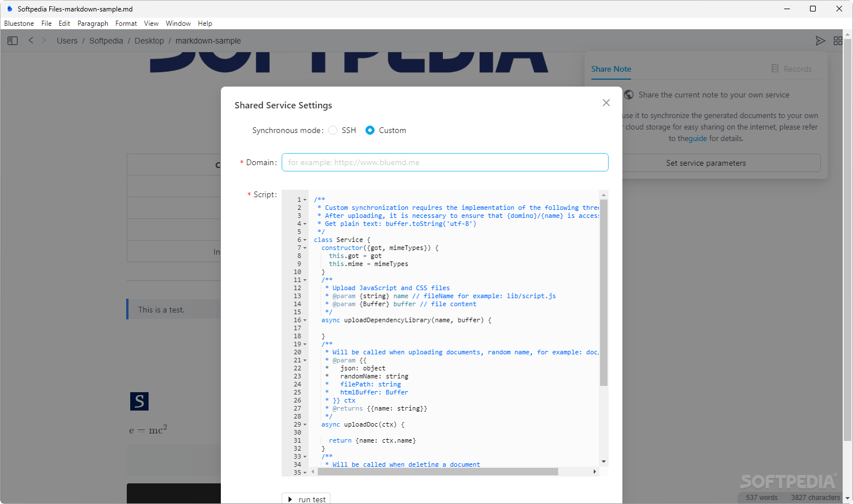Click the 537 words counter
Image resolution: width=853 pixels, height=504 pixels.
(762, 498)
